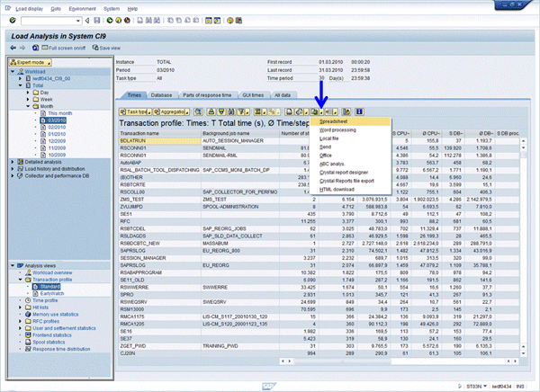The image size is (540, 392).
Task: Open the Environment menu
Action: [82, 9]
